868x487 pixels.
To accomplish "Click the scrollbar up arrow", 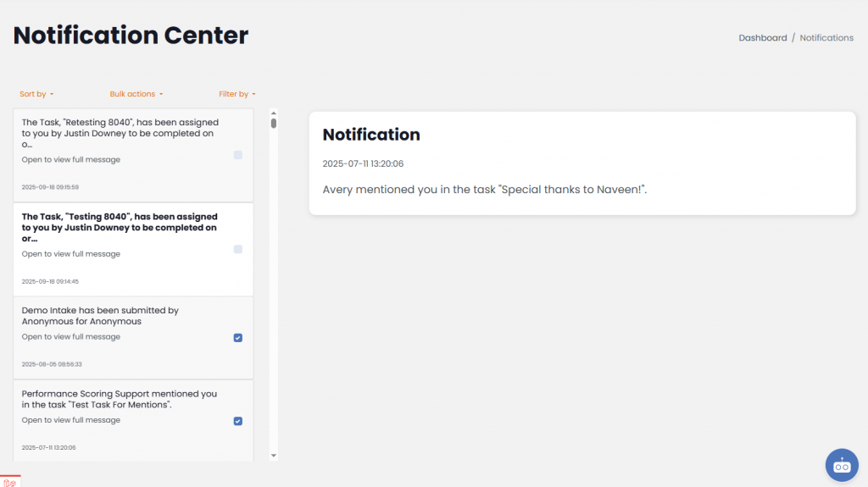I will point(274,112).
